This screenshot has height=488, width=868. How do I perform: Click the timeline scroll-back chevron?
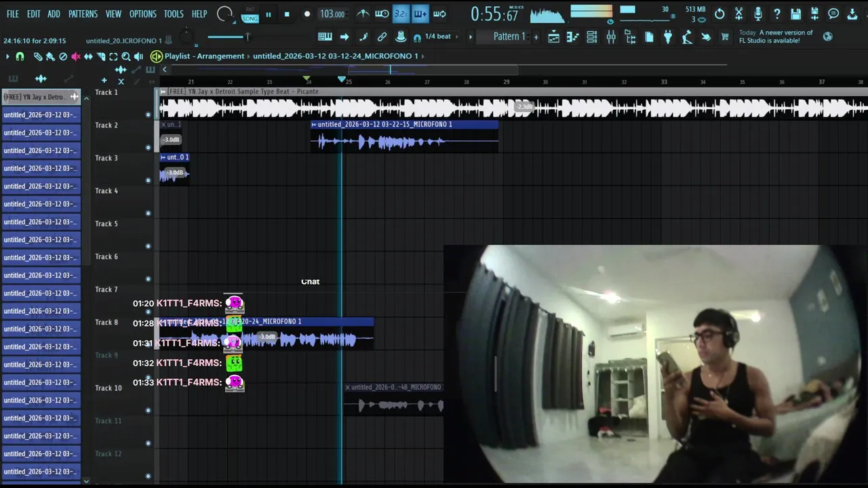click(x=164, y=69)
